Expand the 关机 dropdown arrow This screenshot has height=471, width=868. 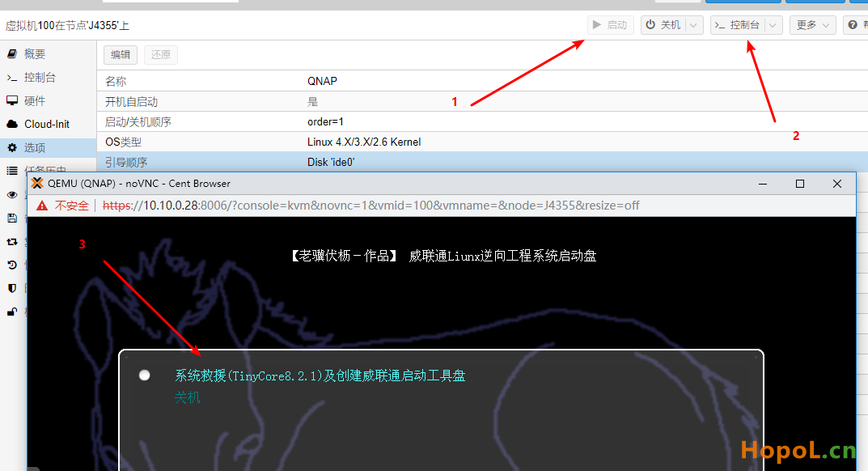694,25
